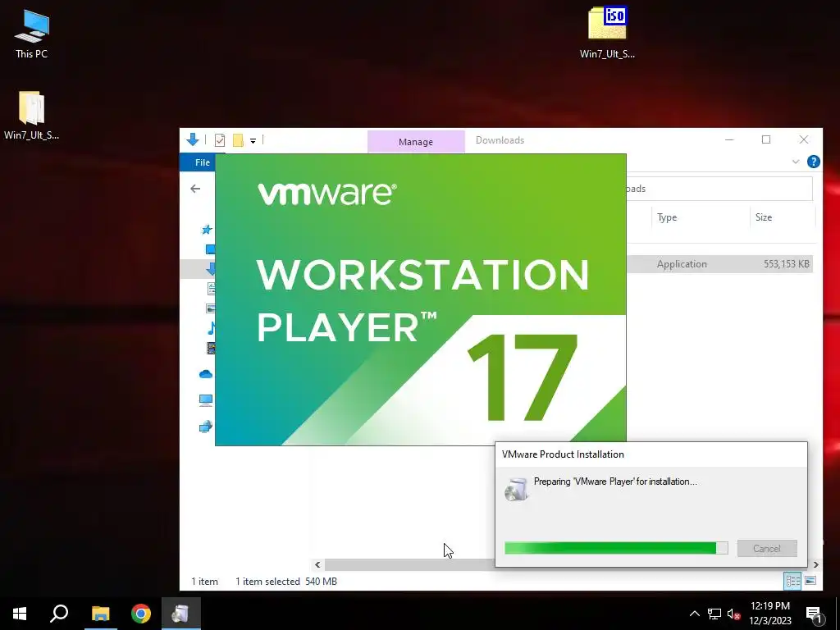This screenshot has width=840, height=630.
Task: Click the left arrow of the horizontal scrollbar
Action: [317, 564]
